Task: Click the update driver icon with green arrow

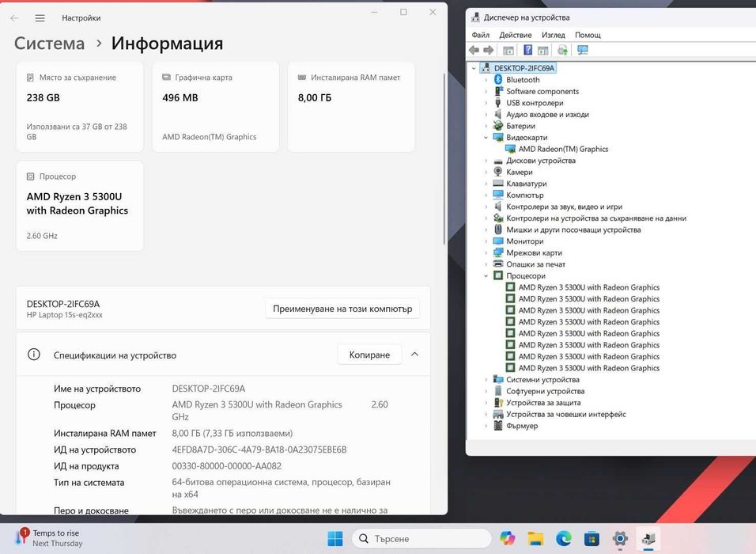Action: (562, 50)
